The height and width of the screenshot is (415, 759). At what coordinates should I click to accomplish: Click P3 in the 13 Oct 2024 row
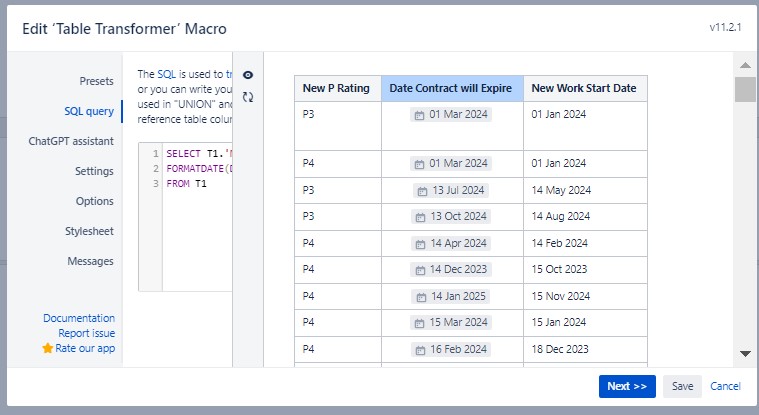(308, 216)
